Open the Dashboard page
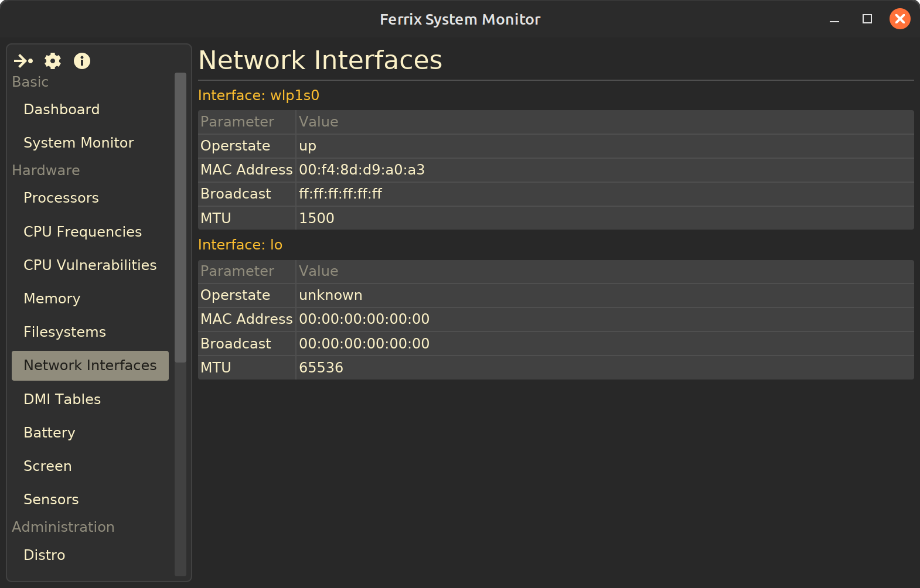Screen dimensions: 920x588 [x=62, y=110]
